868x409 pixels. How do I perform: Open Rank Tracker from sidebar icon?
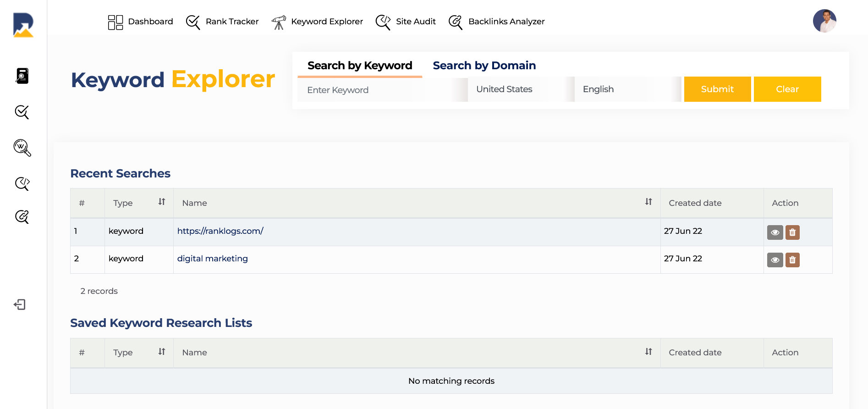click(x=22, y=112)
